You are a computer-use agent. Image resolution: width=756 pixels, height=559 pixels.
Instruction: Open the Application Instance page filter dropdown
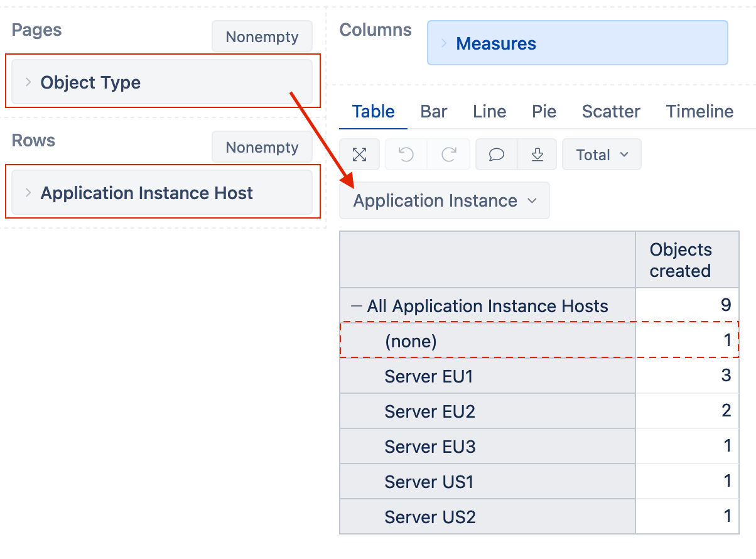pos(445,201)
